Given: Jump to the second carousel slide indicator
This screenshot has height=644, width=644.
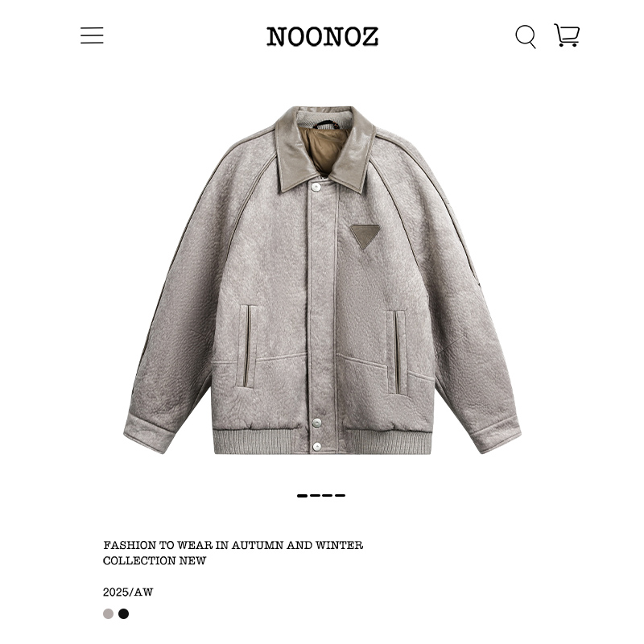Looking at the screenshot, I should point(315,496).
